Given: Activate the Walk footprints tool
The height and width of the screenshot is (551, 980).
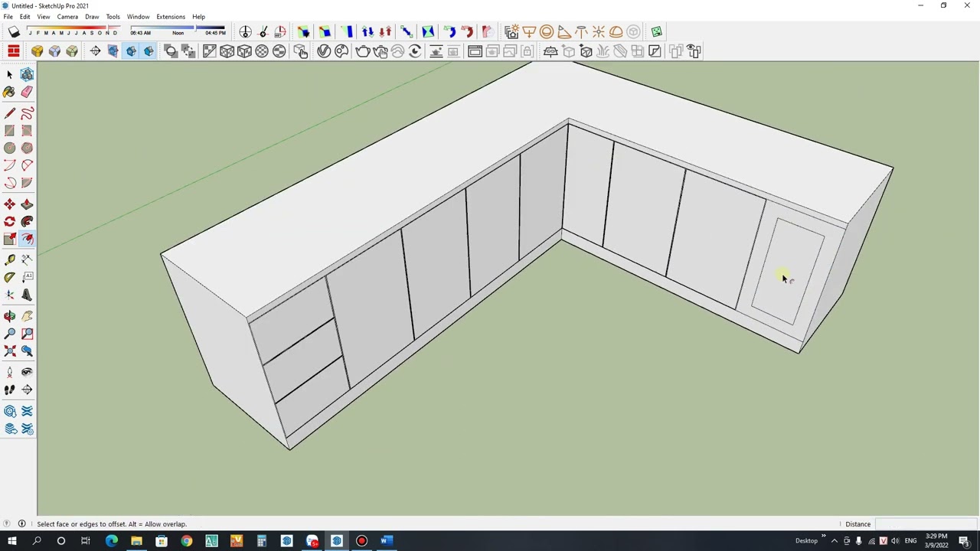Looking at the screenshot, I should [x=9, y=390].
